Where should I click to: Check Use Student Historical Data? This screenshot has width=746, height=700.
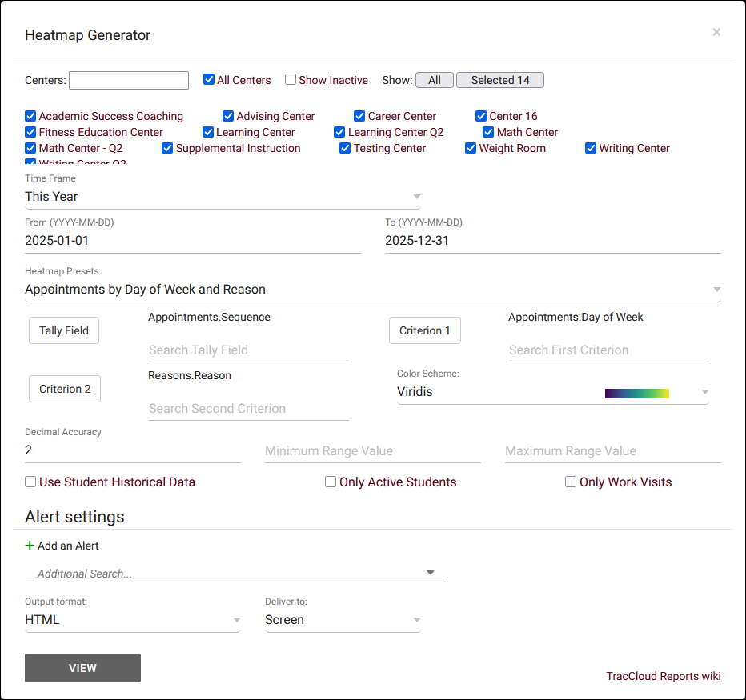(x=30, y=482)
